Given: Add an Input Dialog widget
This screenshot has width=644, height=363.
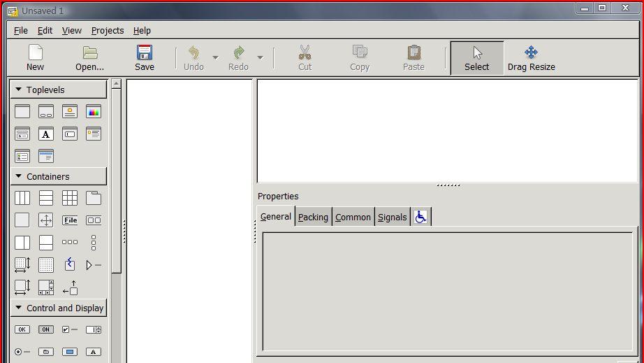Looking at the screenshot, I should (70, 134).
